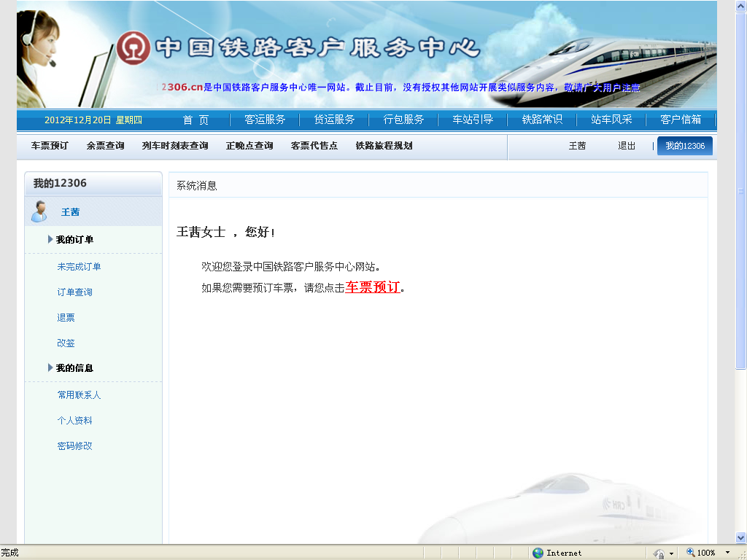The height and width of the screenshot is (560, 747).
Task: Click the zoom magnifier icon at 100%
Action: coord(690,553)
